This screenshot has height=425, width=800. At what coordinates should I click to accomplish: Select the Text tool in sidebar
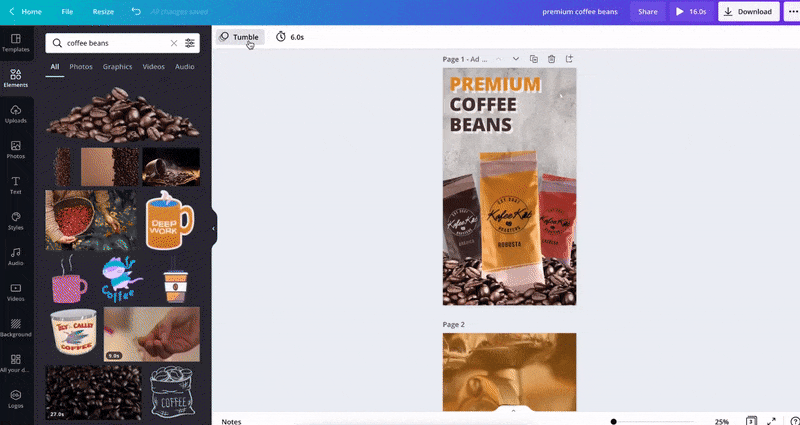(15, 184)
